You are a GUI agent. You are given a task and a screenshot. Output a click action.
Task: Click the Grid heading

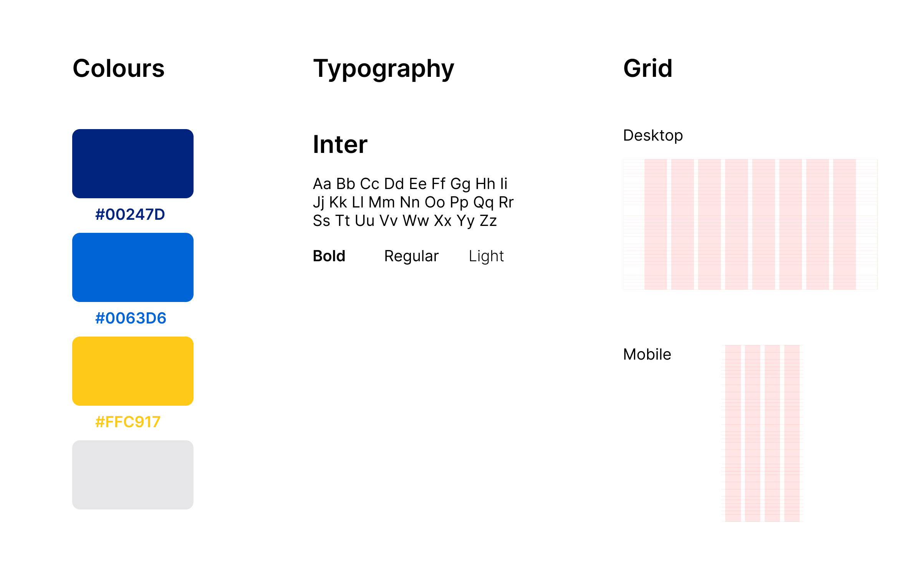tap(648, 68)
